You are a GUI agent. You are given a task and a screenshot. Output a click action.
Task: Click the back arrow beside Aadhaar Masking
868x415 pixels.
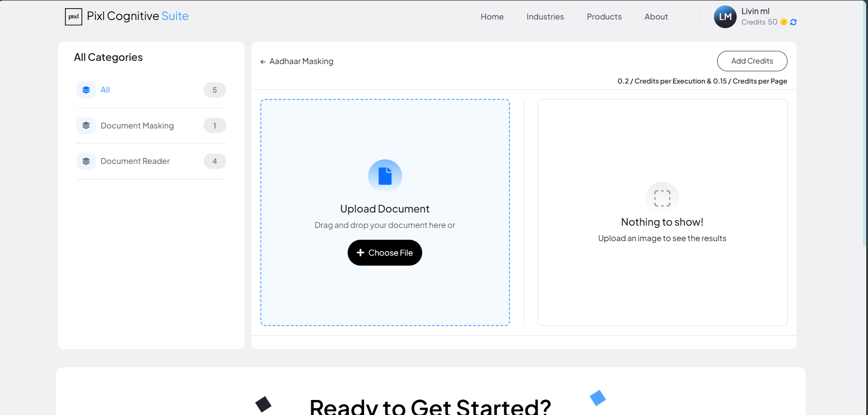point(263,61)
